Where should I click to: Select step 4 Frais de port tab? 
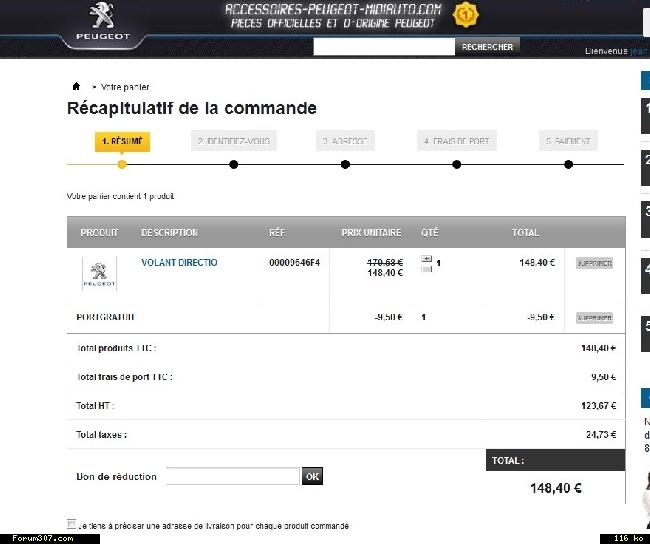click(457, 141)
